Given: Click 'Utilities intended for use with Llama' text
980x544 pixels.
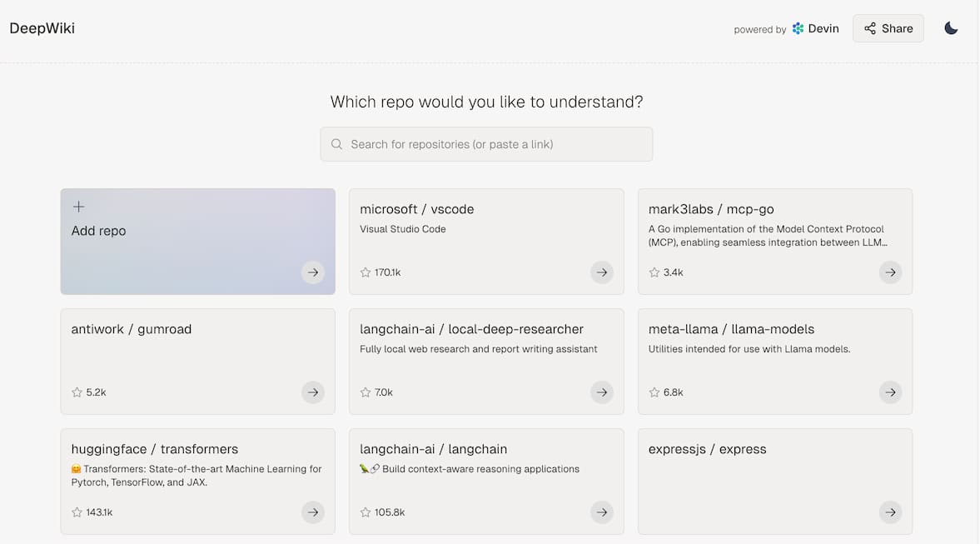Looking at the screenshot, I should pyautogui.click(x=749, y=350).
